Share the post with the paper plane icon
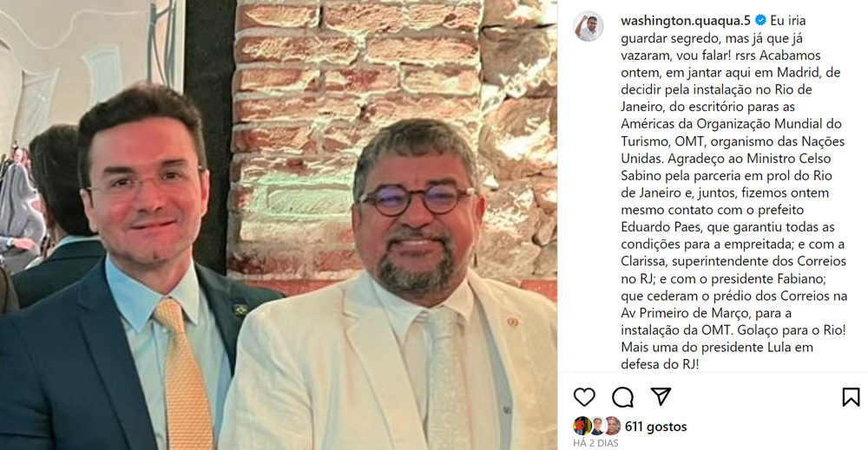 [x=661, y=396]
